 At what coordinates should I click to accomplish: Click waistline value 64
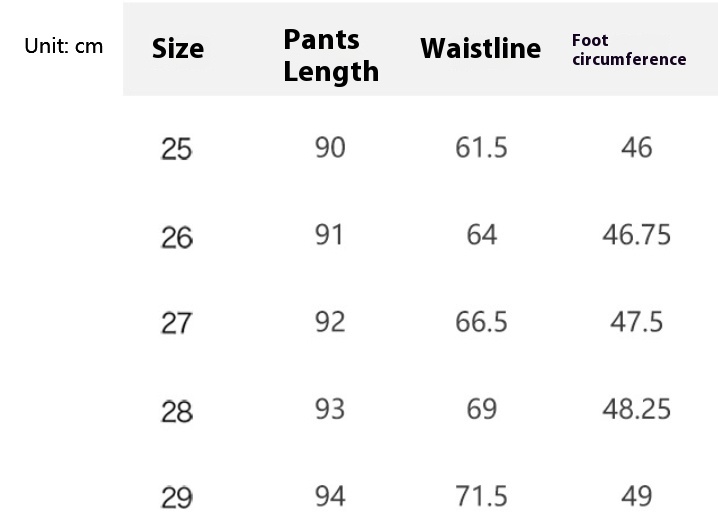pos(481,235)
